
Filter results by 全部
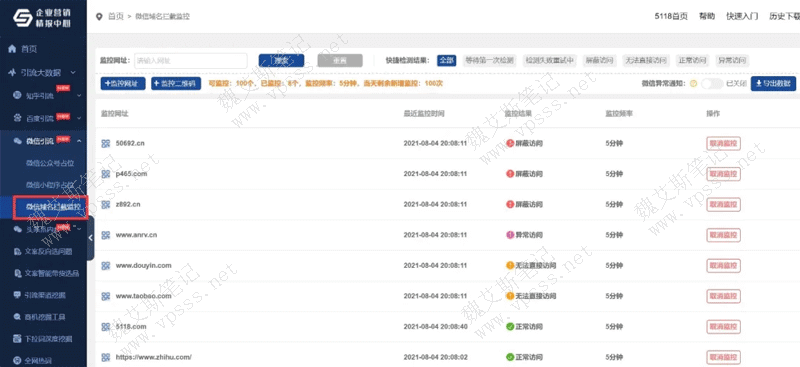(x=446, y=60)
